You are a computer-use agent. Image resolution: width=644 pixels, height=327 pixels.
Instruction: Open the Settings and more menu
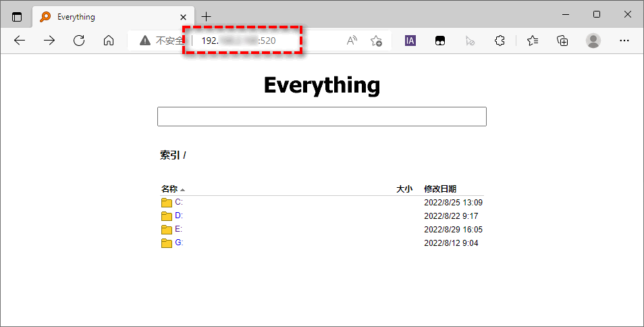[624, 41]
